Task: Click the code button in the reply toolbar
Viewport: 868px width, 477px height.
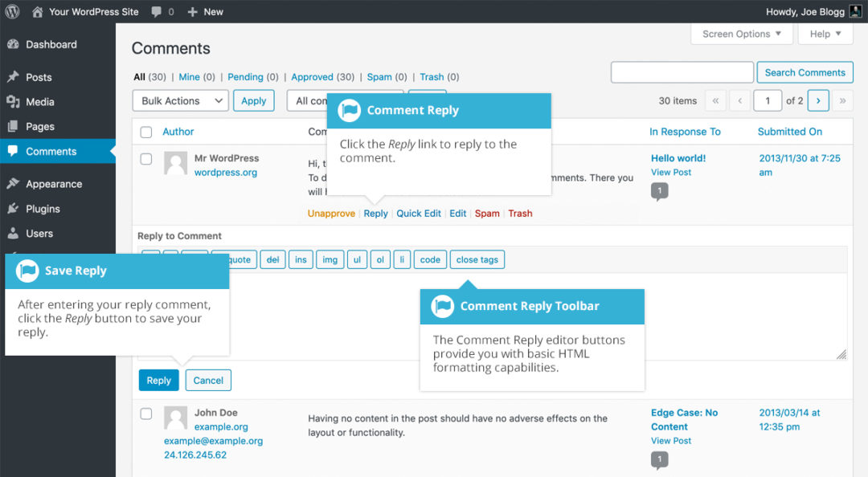Action: [430, 259]
